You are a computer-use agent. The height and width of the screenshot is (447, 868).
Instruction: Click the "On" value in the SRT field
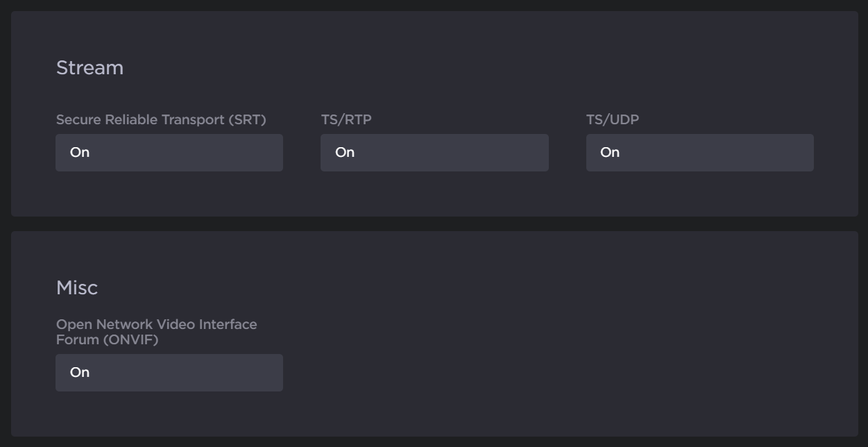(80, 153)
